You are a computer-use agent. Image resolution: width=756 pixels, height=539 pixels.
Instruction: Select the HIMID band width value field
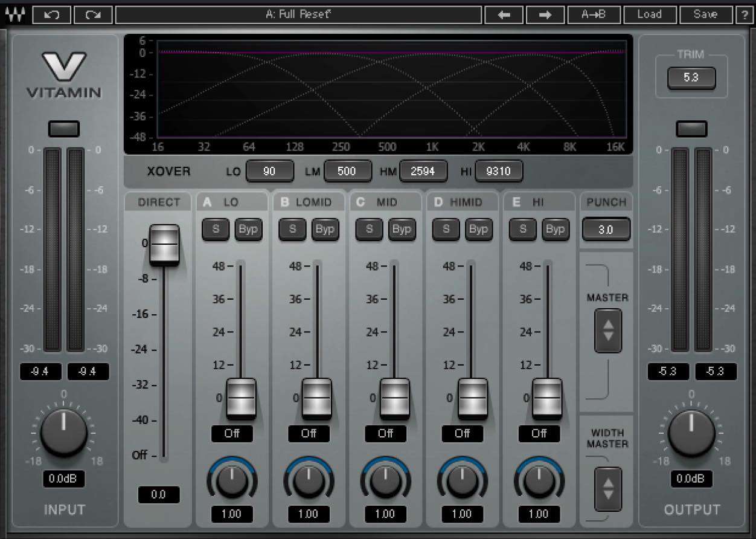click(462, 514)
